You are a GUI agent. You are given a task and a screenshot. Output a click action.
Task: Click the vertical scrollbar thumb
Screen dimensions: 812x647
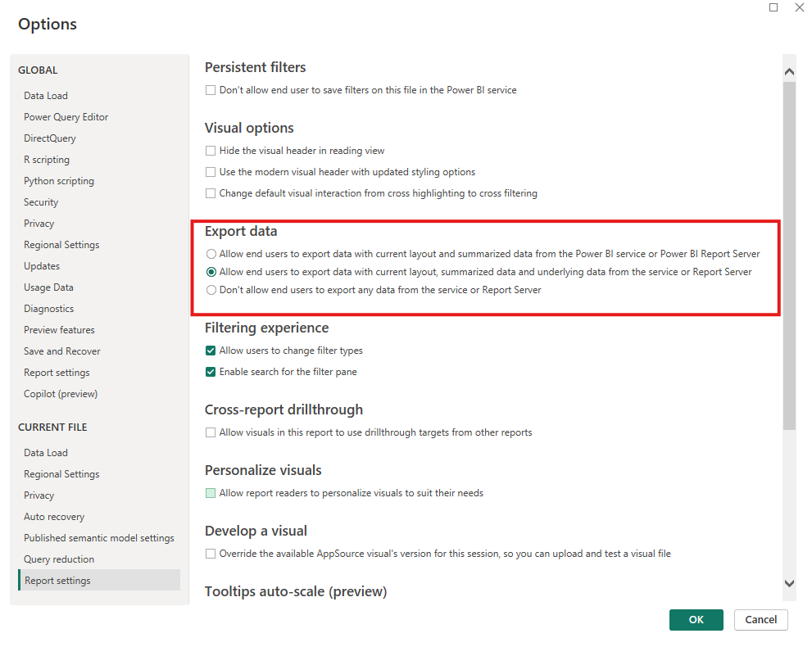tap(789, 256)
